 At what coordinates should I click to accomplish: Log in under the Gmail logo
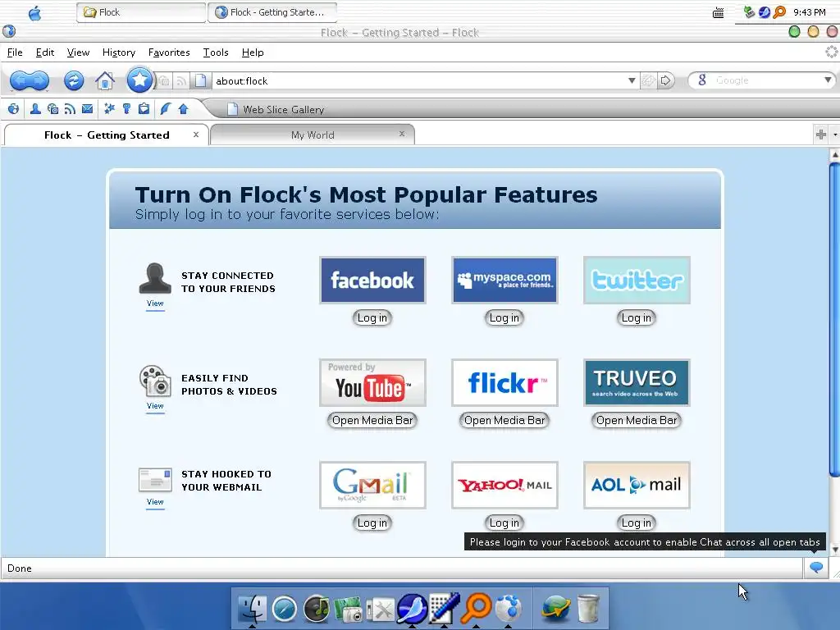(372, 523)
